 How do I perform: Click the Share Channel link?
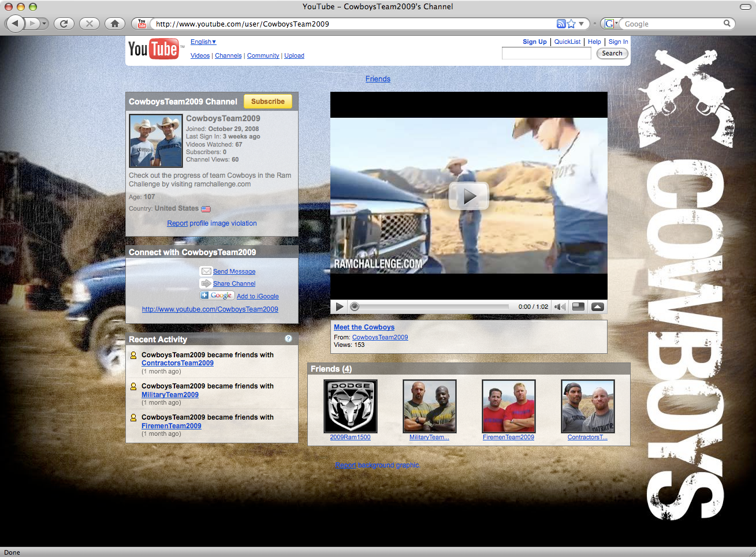(234, 283)
